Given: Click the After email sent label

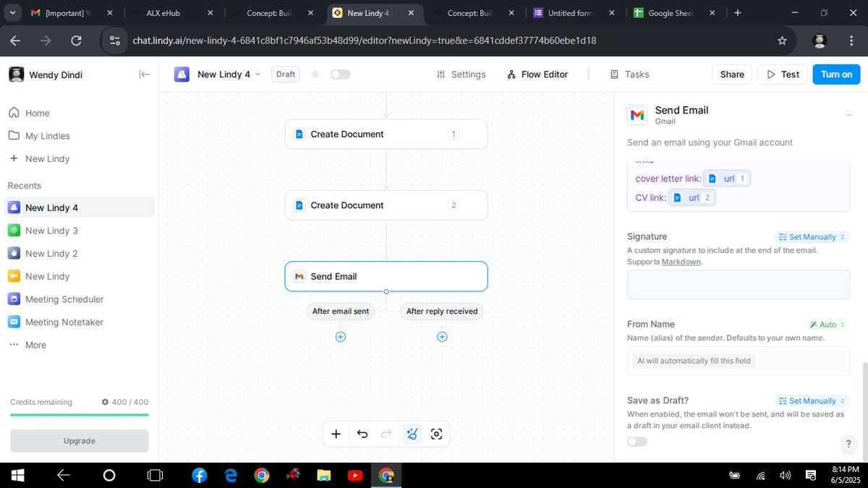Looking at the screenshot, I should 341,311.
